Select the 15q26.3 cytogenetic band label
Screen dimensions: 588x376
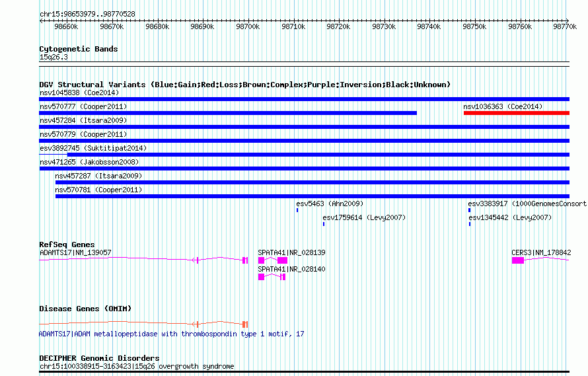(x=54, y=57)
